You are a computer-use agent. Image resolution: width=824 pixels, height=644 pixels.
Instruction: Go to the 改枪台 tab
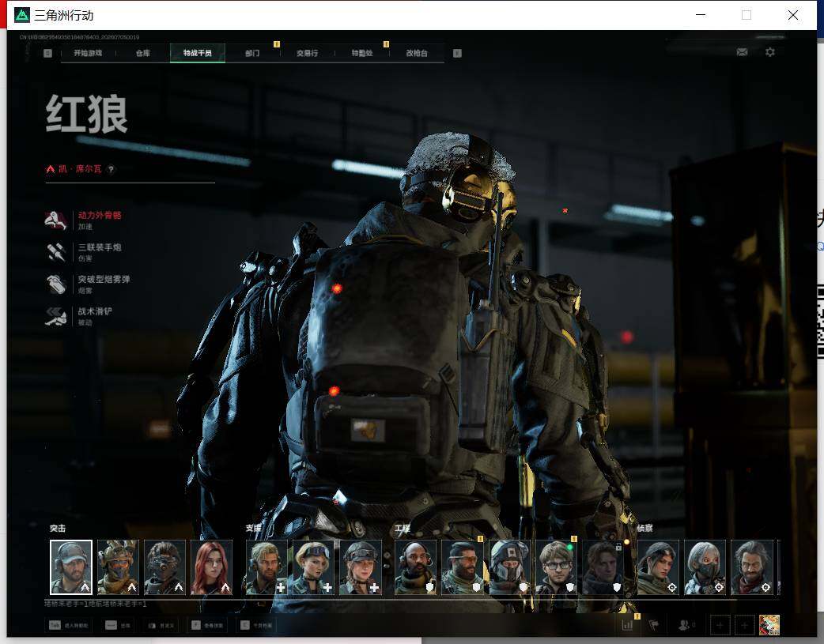417,53
